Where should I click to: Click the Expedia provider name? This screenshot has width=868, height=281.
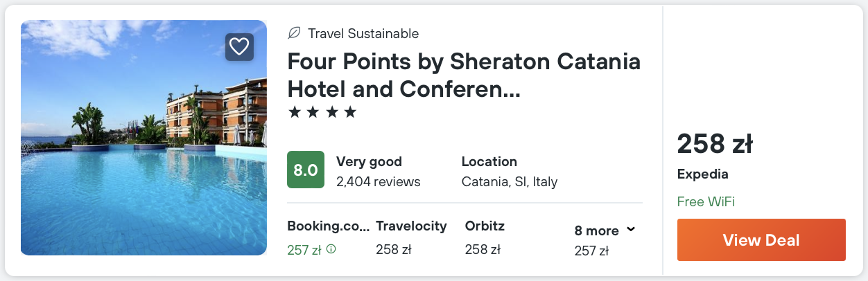point(702,174)
